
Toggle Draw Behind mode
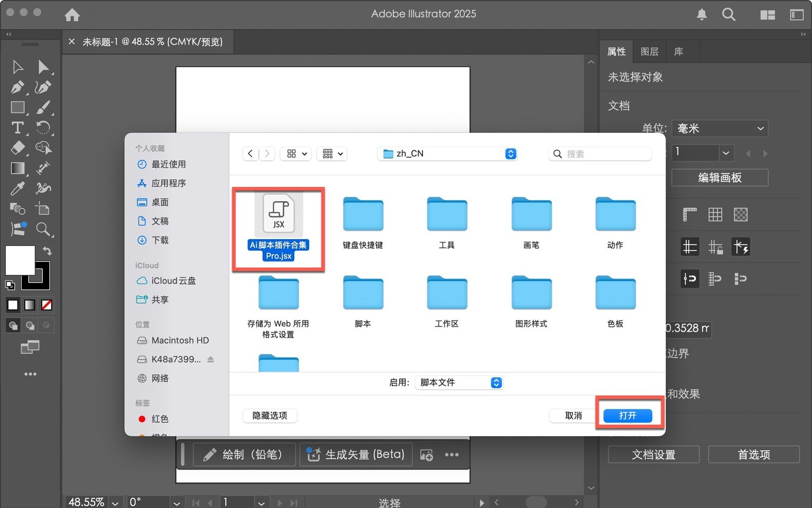pos(30,325)
